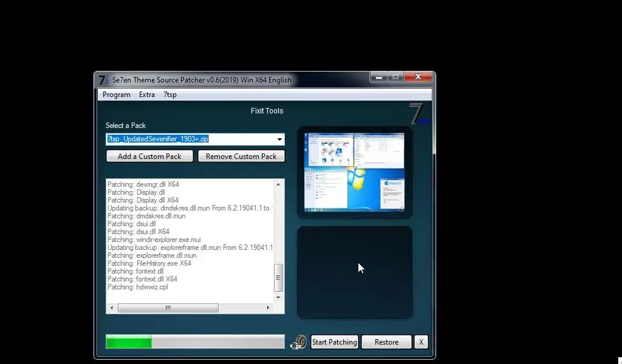Open the 7tsp menu
622x364 pixels.
pyautogui.click(x=170, y=95)
